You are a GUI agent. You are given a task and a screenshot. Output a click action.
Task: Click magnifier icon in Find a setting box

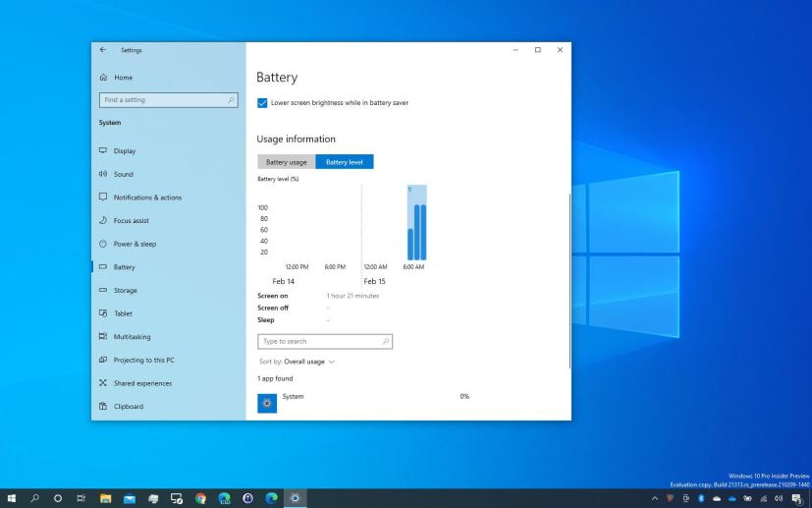[x=231, y=100]
